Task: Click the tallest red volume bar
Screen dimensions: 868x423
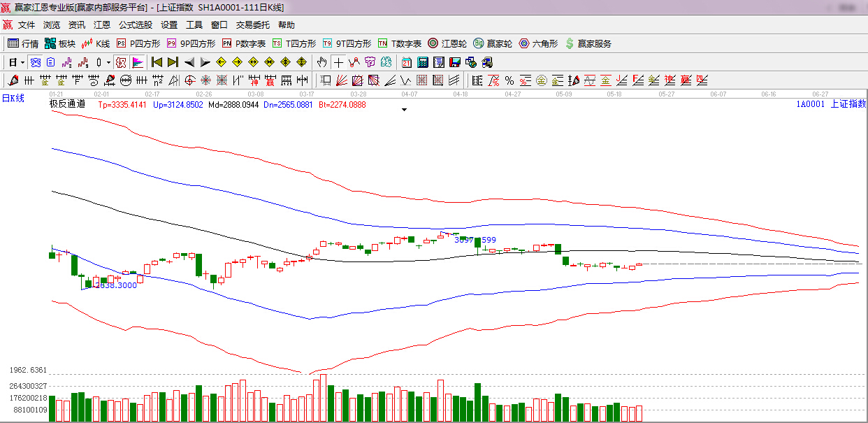Action: click(x=323, y=398)
